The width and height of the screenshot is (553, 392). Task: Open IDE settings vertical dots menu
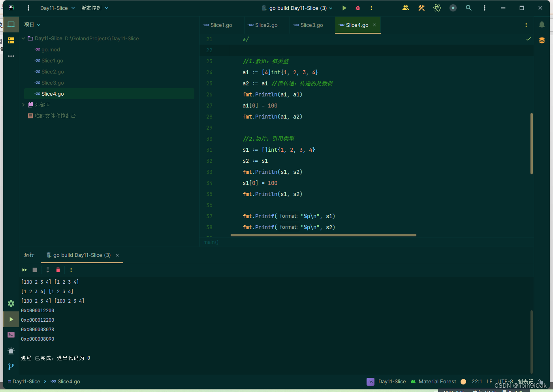click(485, 8)
